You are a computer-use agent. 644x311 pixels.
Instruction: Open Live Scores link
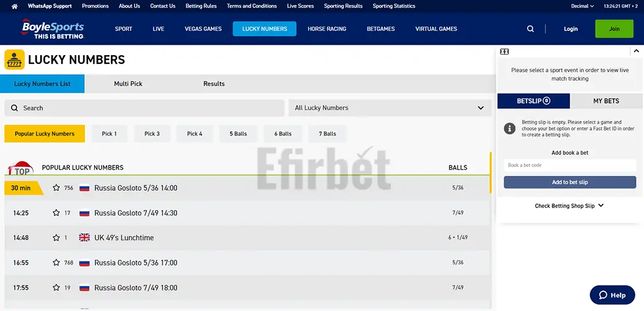[x=300, y=6]
